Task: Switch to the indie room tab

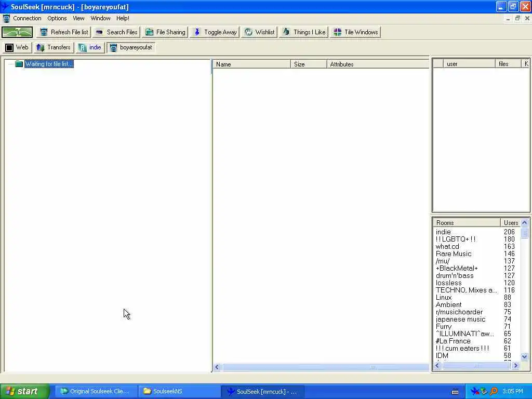Action: [90, 47]
